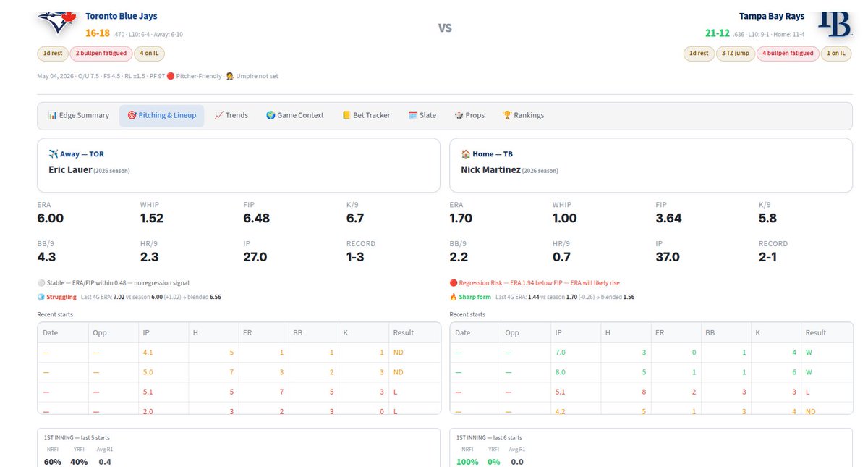Click the red Pitcher-Friendly indicator dot
The image size is (868, 467).
point(171,76)
